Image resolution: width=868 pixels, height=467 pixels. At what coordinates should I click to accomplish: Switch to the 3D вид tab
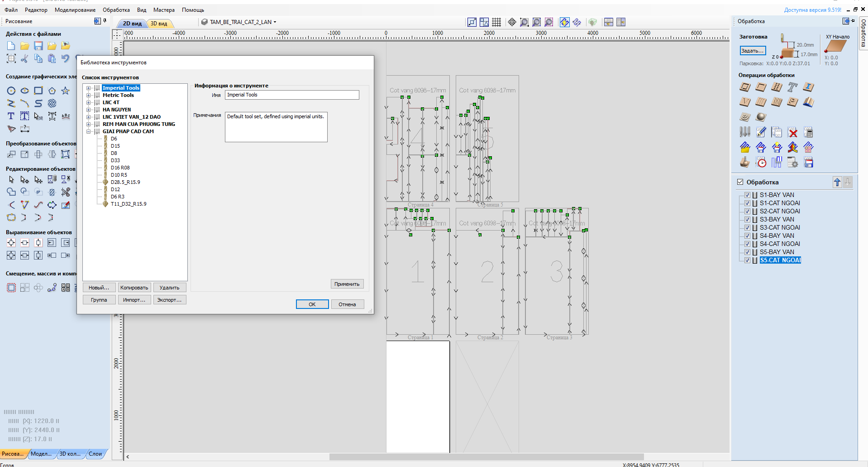[x=159, y=24]
